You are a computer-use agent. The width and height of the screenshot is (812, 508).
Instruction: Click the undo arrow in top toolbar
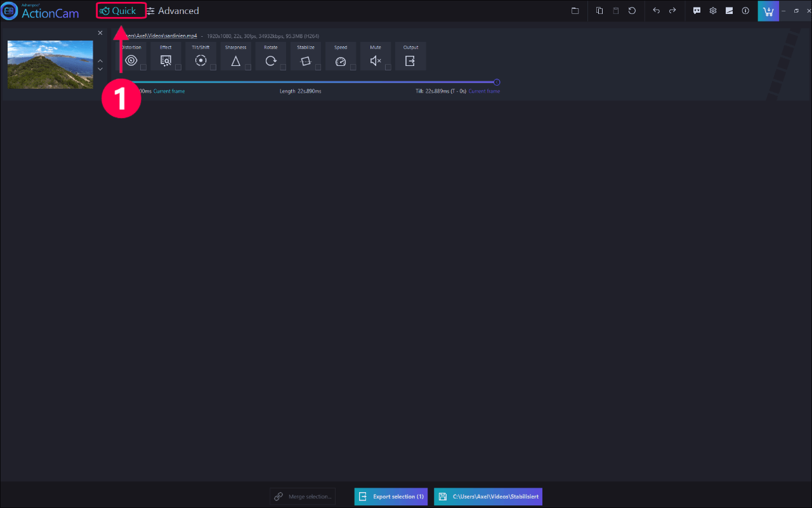pyautogui.click(x=656, y=11)
